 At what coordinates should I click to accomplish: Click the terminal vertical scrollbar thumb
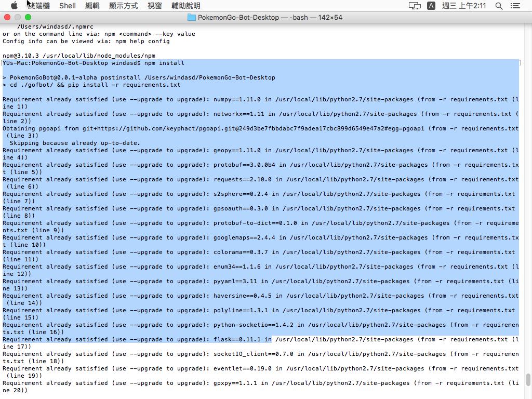528,379
